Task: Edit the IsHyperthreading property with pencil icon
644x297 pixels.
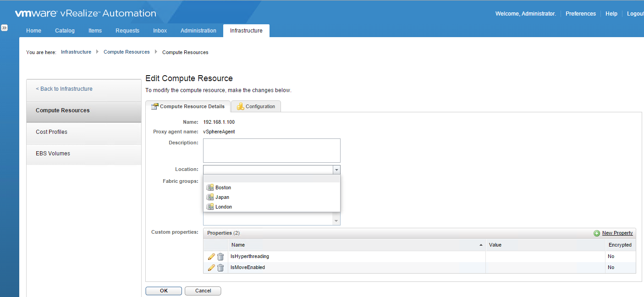Action: coord(211,257)
